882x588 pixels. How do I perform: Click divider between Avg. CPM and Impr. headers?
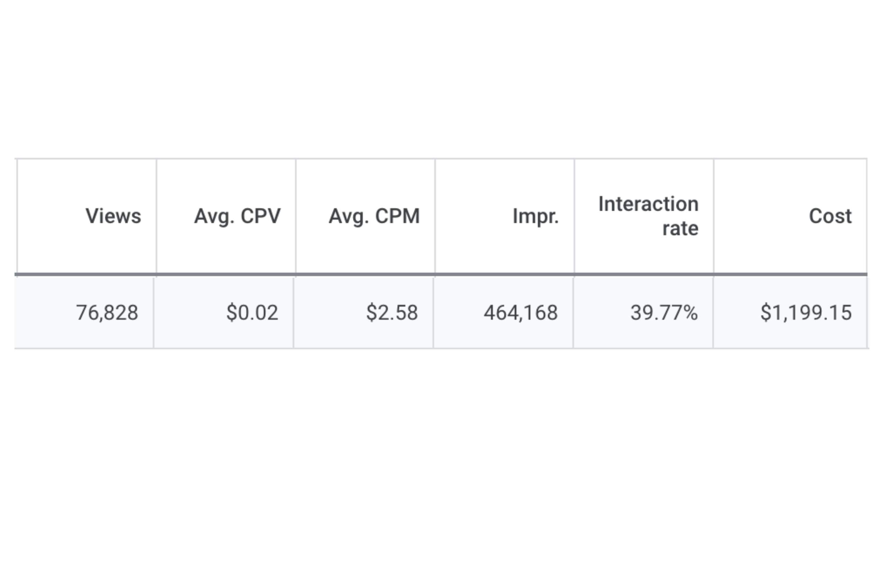coord(435,217)
